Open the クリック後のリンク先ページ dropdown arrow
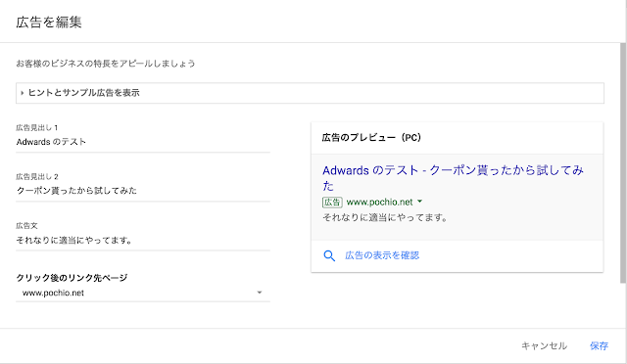627x364 pixels. (x=259, y=293)
